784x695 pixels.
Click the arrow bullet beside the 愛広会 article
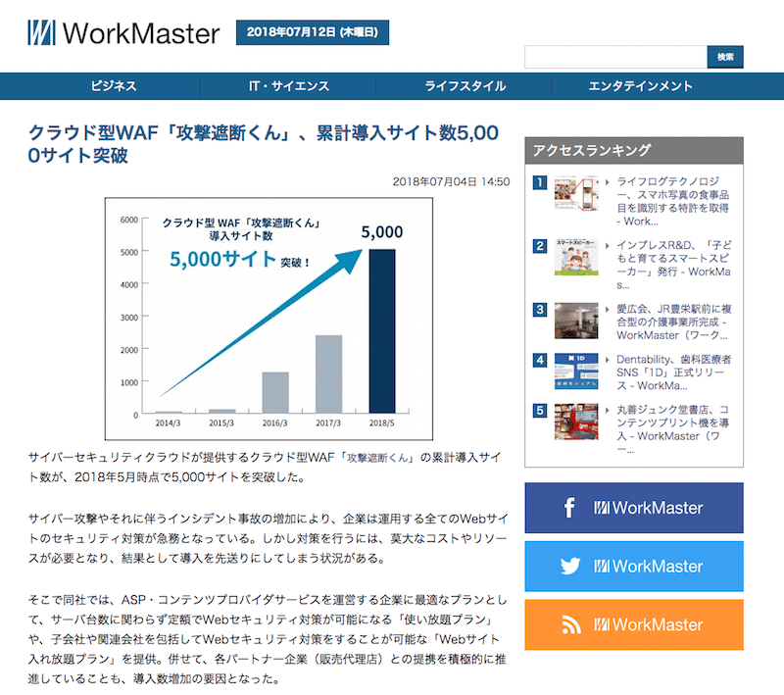[607, 310]
